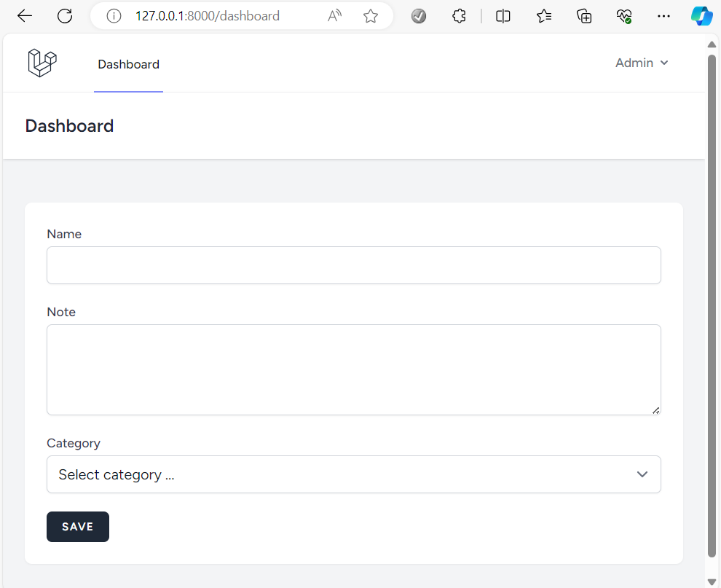The width and height of the screenshot is (721, 588).
Task: Click the favorites star in the address bar
Action: (x=371, y=15)
